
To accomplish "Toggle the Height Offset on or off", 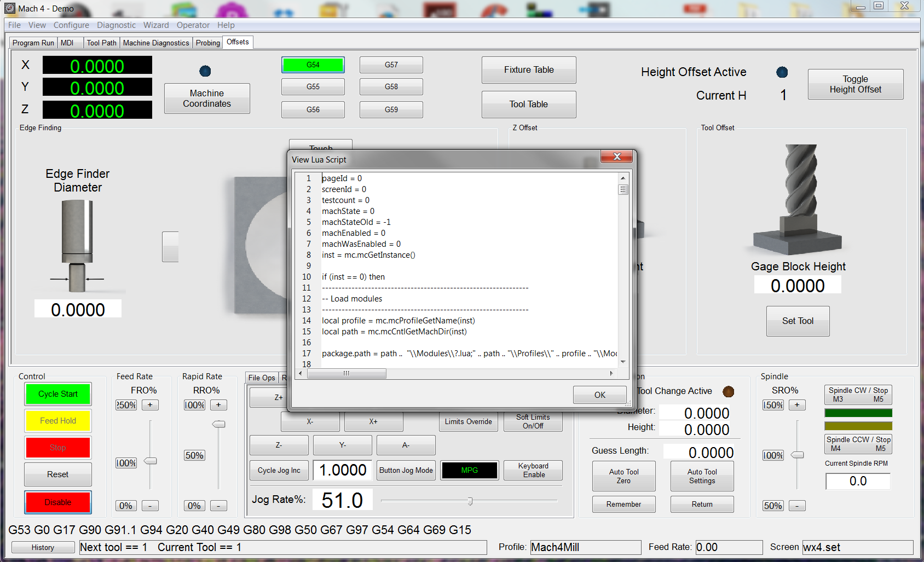I will 855,84.
